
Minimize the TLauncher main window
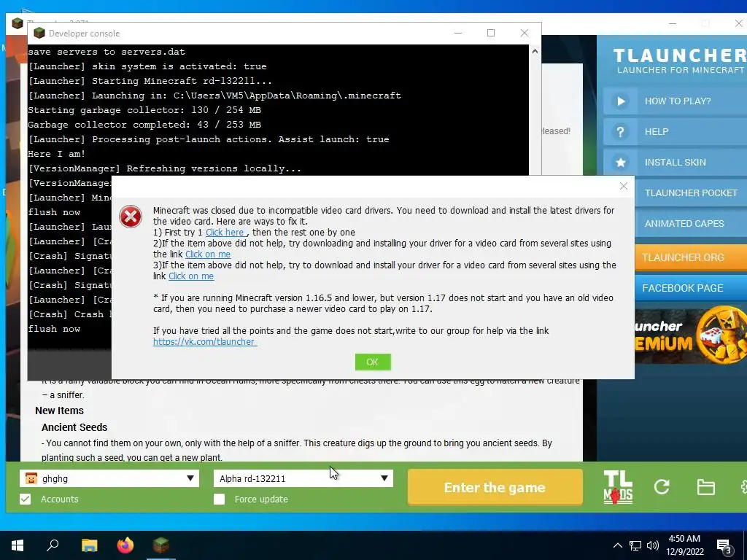pos(672,23)
